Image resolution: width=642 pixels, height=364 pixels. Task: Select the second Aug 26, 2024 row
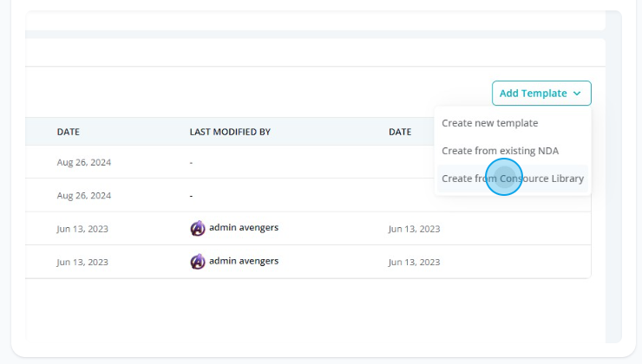308,195
